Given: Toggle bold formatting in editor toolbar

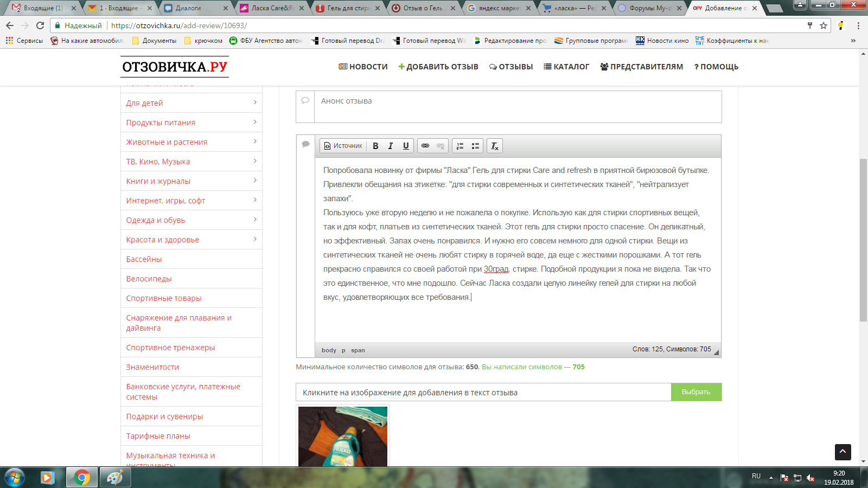Looking at the screenshot, I should (x=375, y=146).
